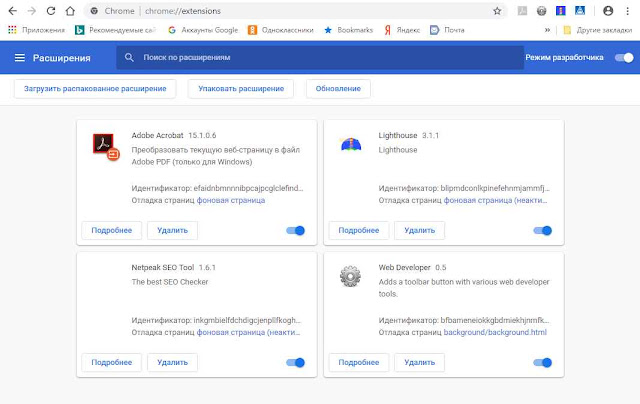Click the Обновление button
Screen dimensions: 640x404
338,89
